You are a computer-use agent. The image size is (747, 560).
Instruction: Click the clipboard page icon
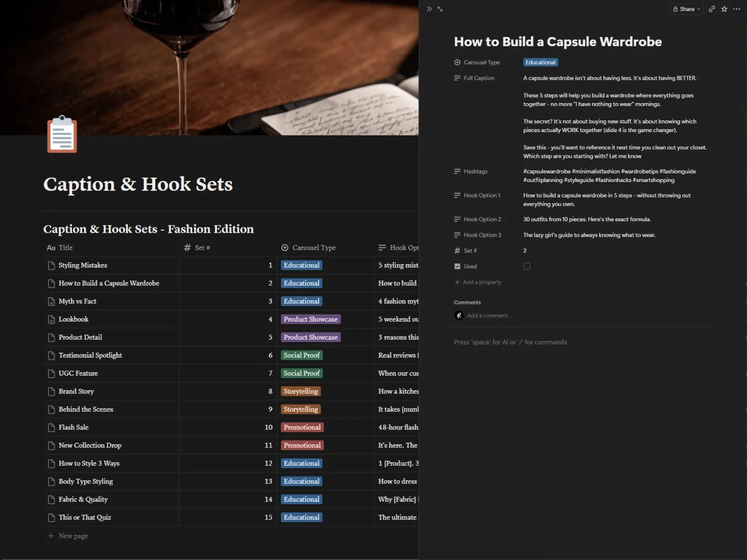(x=62, y=134)
